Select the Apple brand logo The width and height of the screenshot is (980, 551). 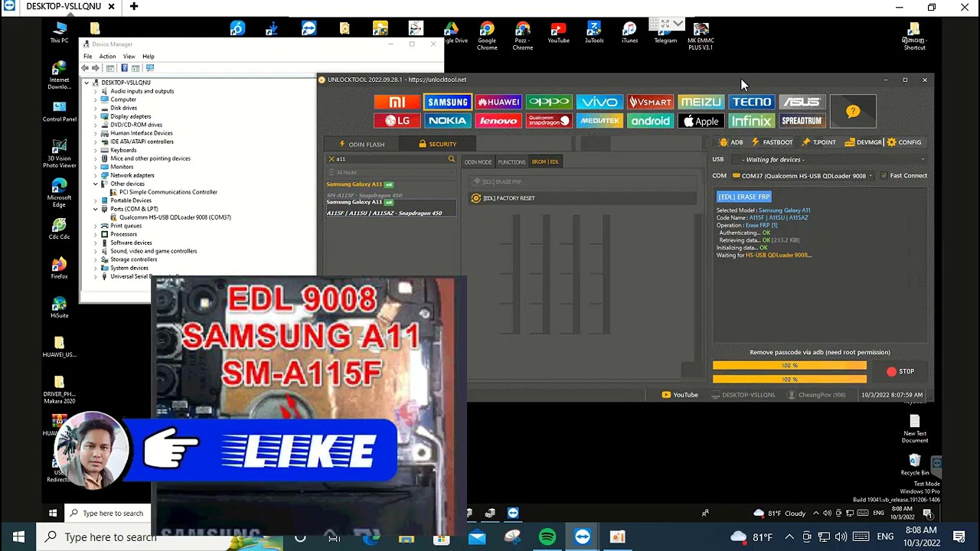click(701, 121)
